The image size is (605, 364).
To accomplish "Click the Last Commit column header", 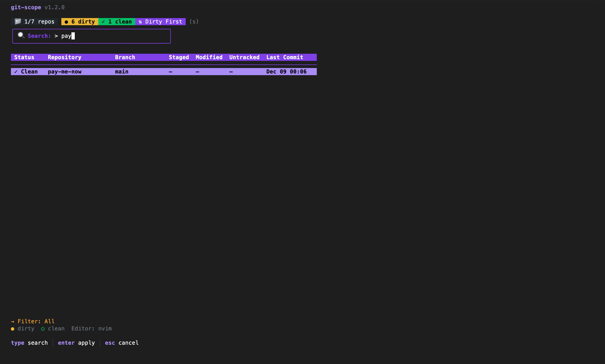I will pos(285,57).
